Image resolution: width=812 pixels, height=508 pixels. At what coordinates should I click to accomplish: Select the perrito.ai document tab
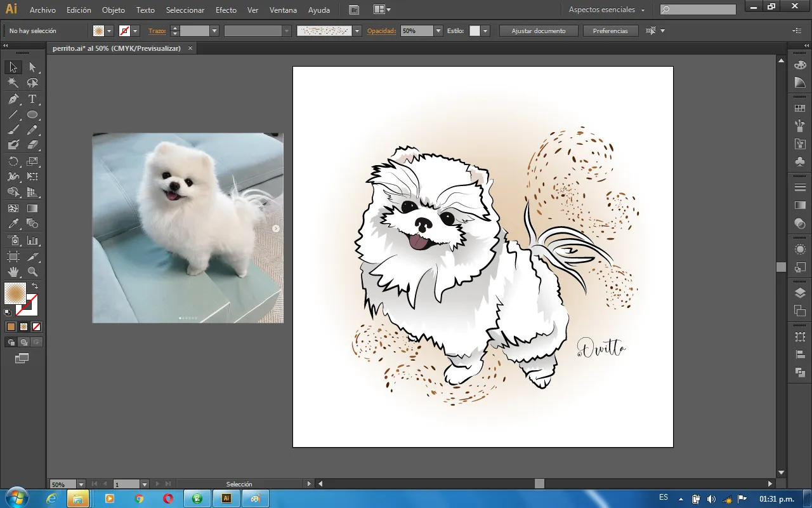116,48
